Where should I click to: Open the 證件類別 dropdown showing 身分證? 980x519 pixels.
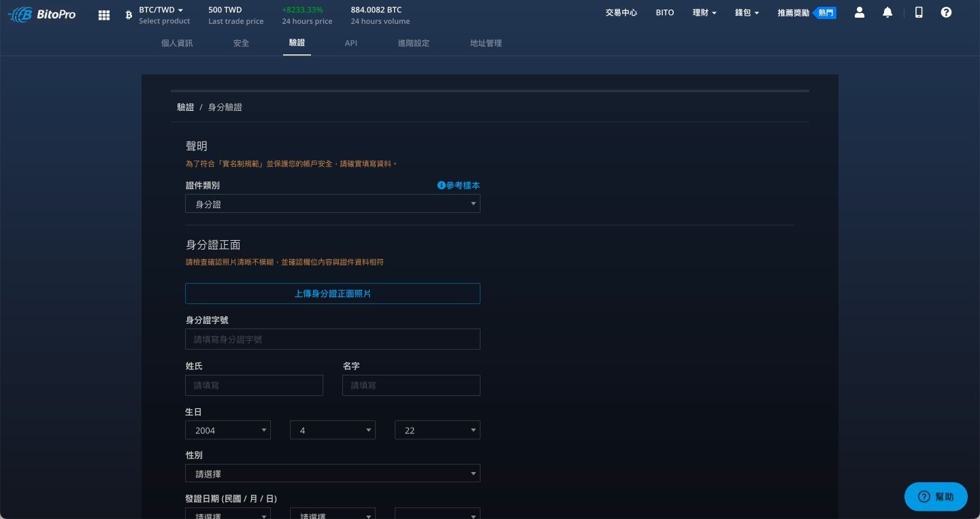point(333,203)
